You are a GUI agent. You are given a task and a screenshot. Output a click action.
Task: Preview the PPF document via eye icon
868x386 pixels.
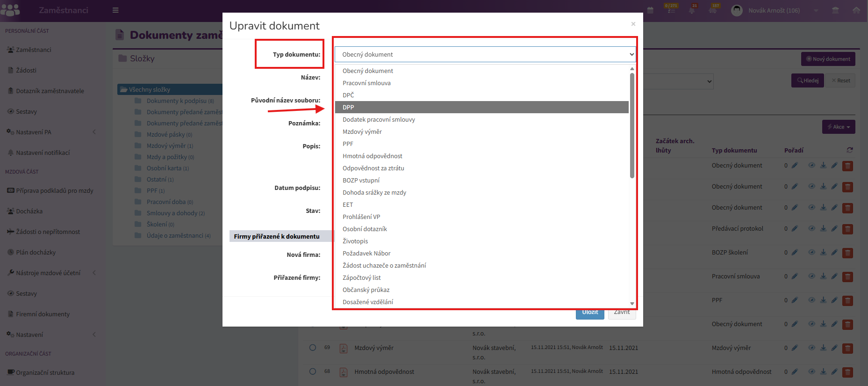pyautogui.click(x=812, y=300)
